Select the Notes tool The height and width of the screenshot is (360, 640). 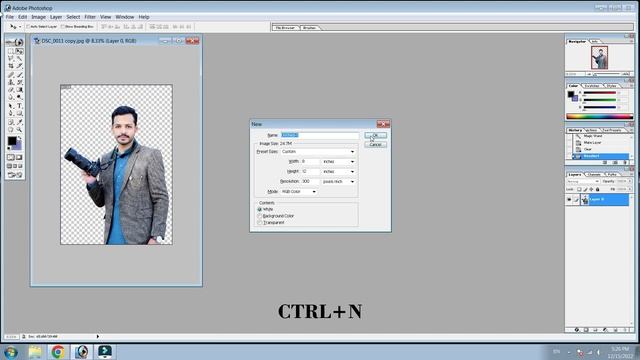pyautogui.click(x=11, y=122)
